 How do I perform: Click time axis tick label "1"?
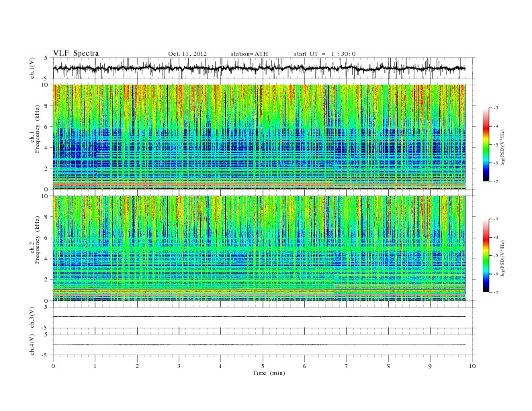pos(95,366)
